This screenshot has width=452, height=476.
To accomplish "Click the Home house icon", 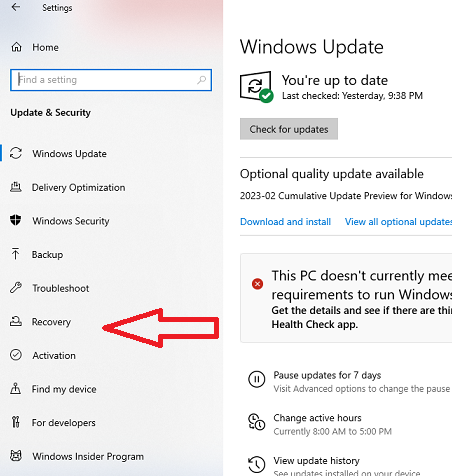I will click(x=16, y=47).
